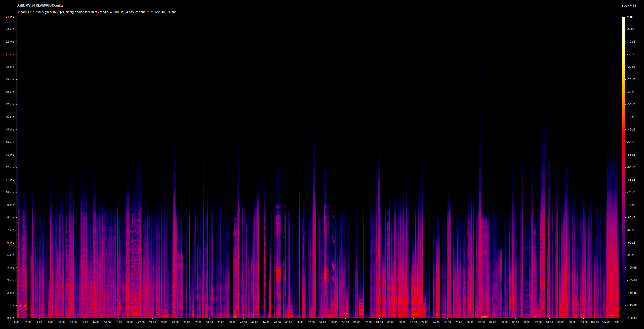Click the 10:00 time axis label
The width and height of the screenshot is (644, 329).
(73, 322)
